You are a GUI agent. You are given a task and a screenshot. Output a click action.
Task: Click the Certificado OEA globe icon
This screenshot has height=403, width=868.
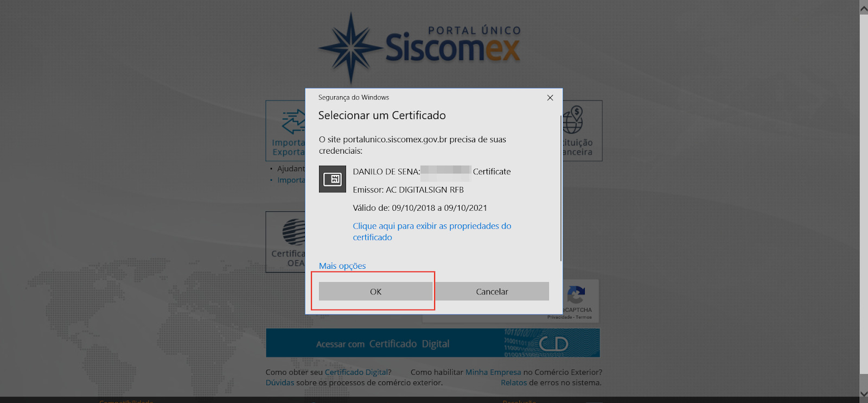[x=293, y=232]
